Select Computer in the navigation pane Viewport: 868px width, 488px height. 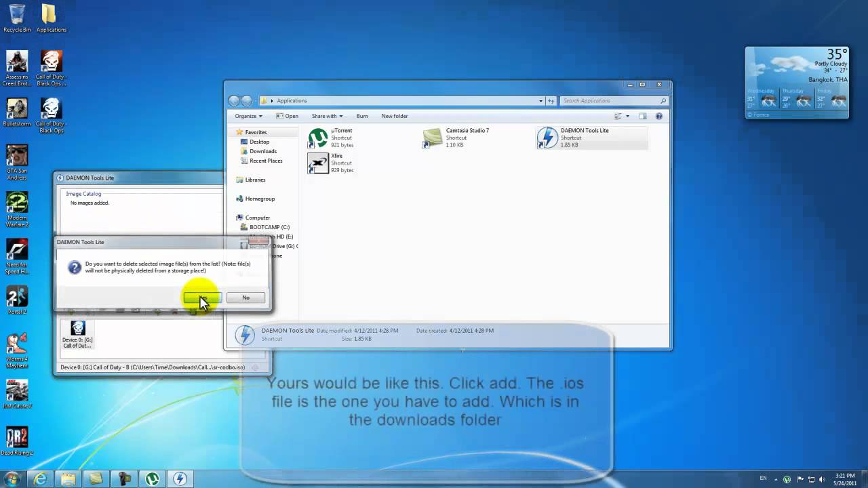(257, 218)
